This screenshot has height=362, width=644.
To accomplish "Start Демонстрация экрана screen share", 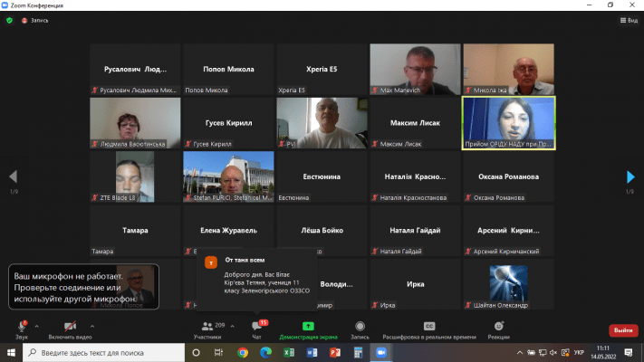I will (x=308, y=330).
